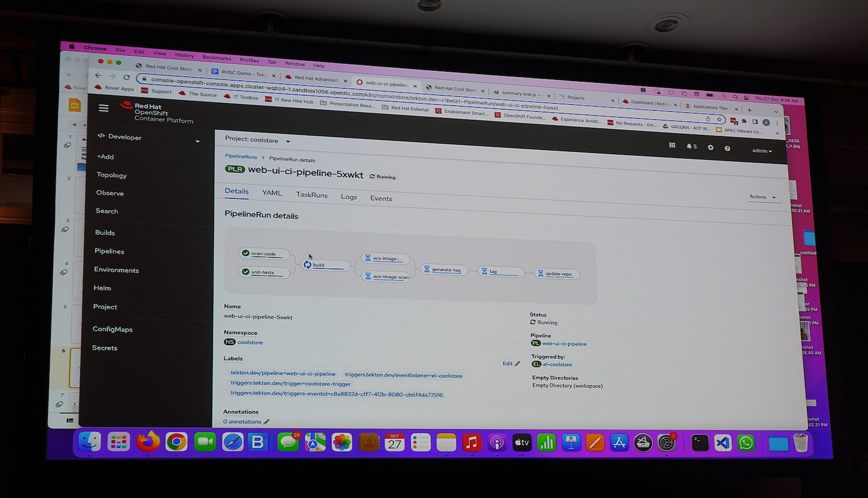Open Firefox from the dock
This screenshot has width=868, height=498.
tap(148, 442)
